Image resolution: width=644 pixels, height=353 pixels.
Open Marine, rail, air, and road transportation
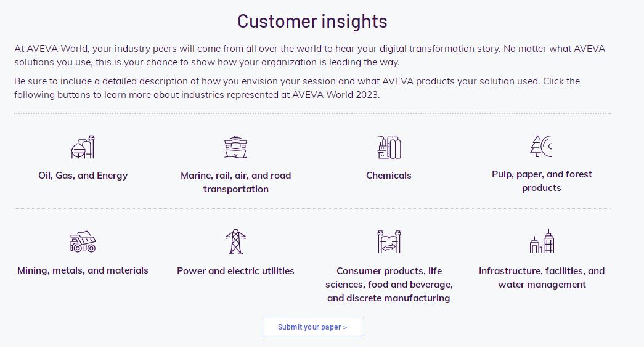pos(236,182)
